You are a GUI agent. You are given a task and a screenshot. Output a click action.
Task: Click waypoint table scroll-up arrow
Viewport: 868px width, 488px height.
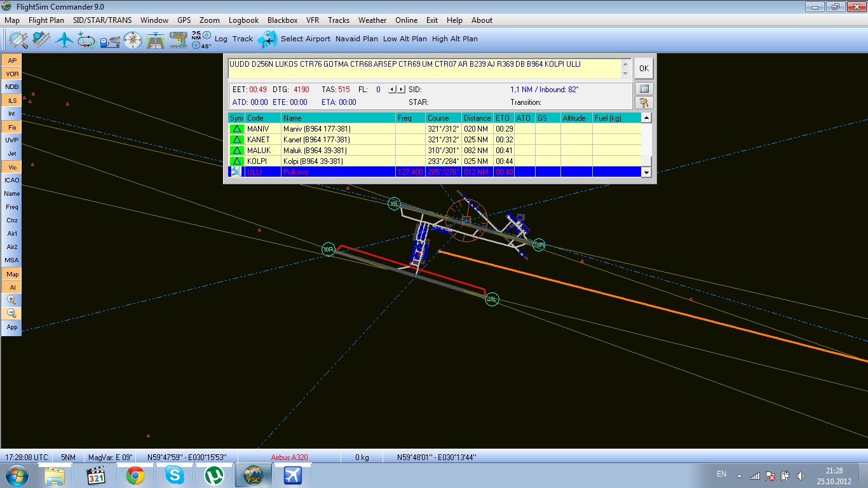point(646,118)
